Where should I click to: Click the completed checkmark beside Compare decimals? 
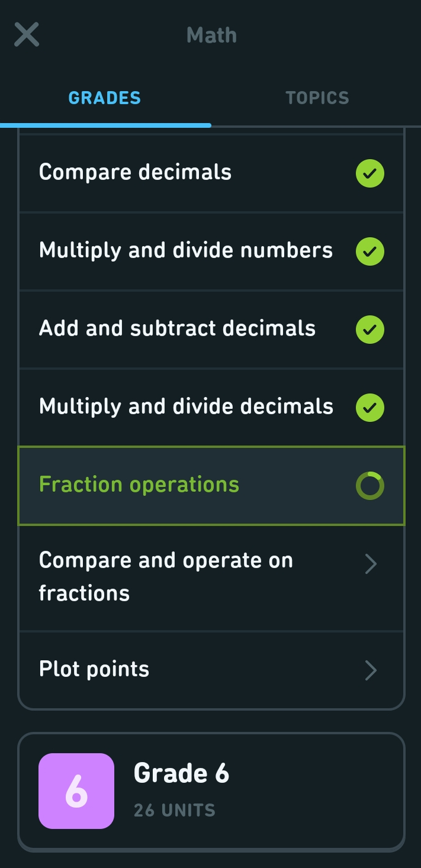[370, 173]
